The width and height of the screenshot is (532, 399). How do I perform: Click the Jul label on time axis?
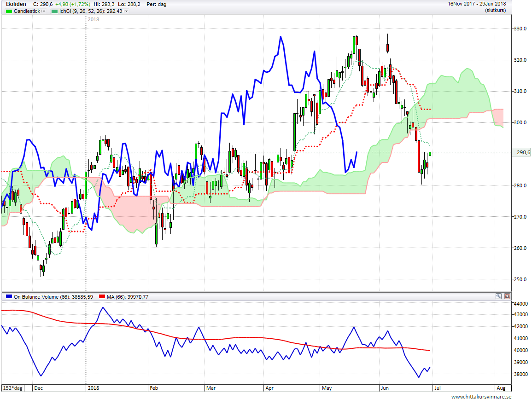click(x=438, y=388)
